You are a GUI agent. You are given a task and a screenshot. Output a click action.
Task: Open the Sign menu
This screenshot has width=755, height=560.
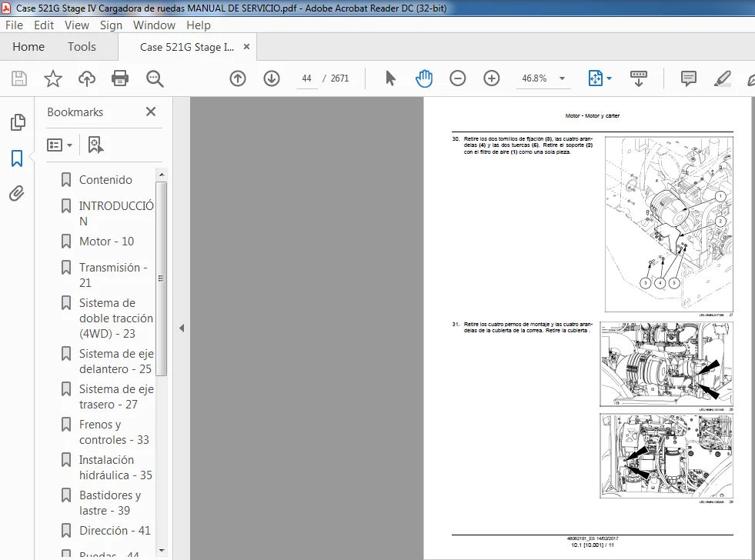tap(111, 25)
